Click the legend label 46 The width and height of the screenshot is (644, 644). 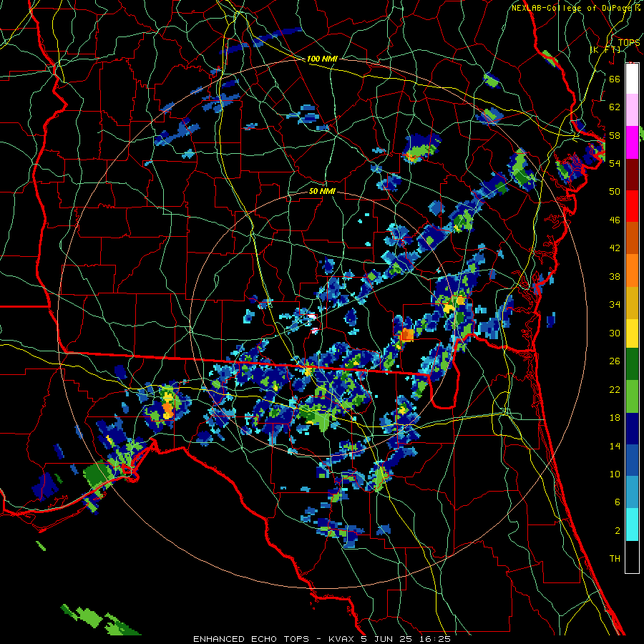615,220
